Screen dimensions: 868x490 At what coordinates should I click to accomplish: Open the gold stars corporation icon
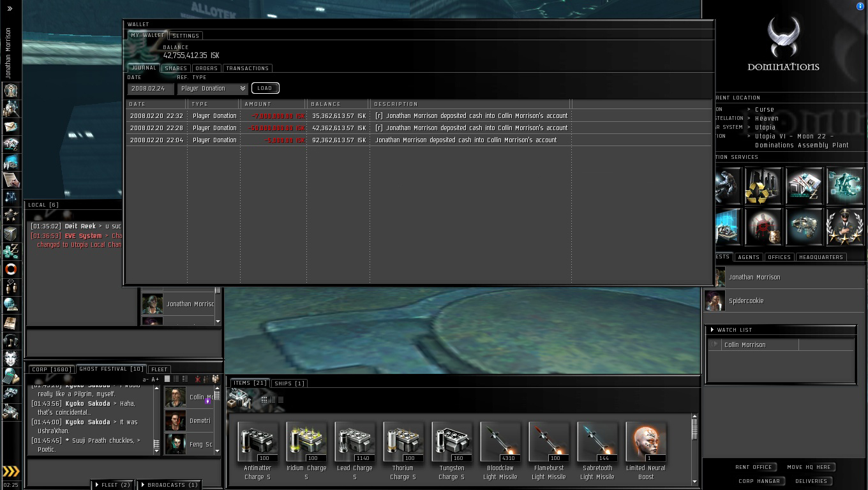(x=11, y=216)
